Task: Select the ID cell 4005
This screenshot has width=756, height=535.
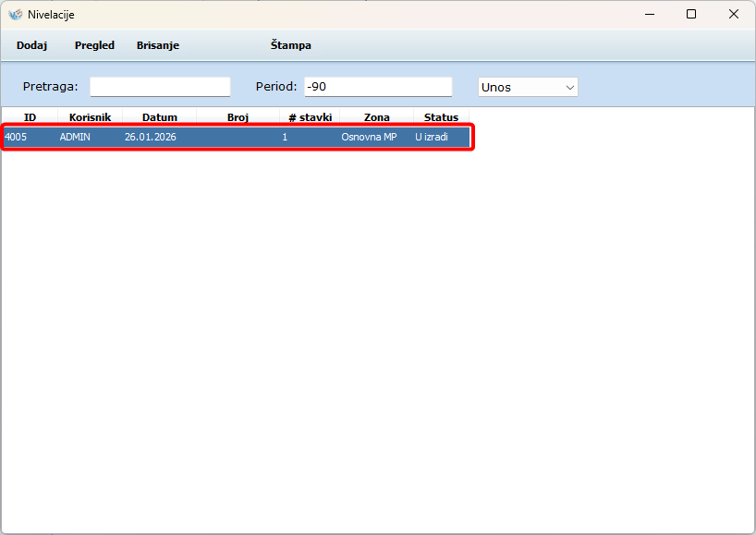Action: point(16,137)
